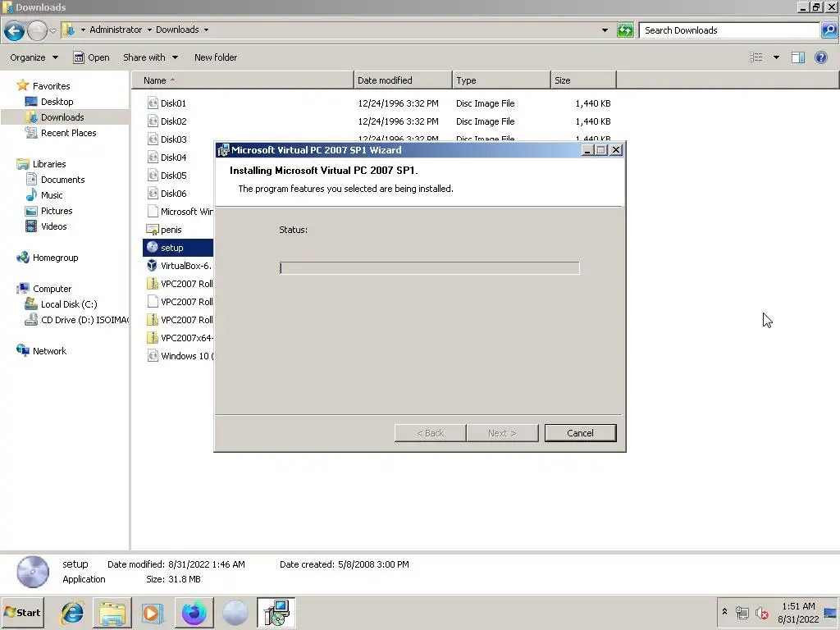Select the Disk02 disc image icon

click(x=153, y=121)
